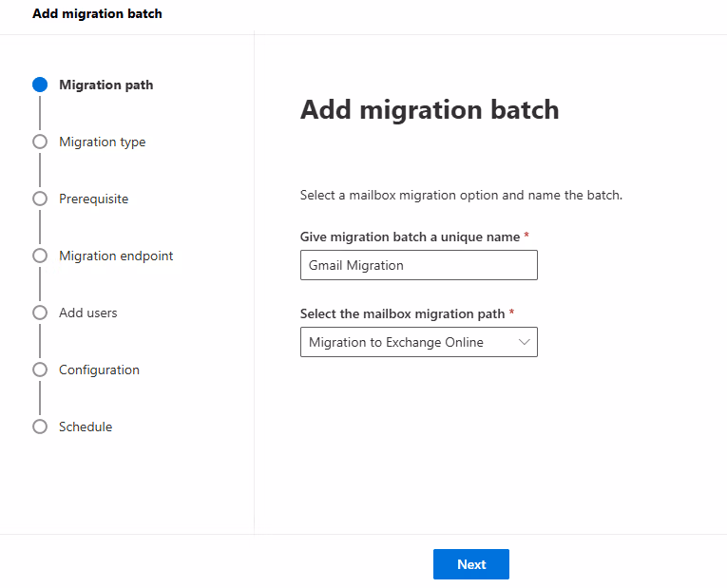Jump to the Migration endpoint step label
This screenshot has height=588, width=727.
116,256
